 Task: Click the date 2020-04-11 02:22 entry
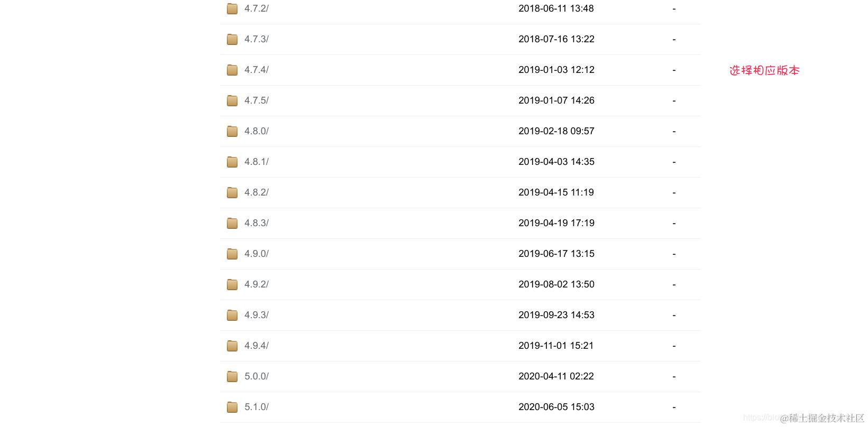(x=556, y=376)
